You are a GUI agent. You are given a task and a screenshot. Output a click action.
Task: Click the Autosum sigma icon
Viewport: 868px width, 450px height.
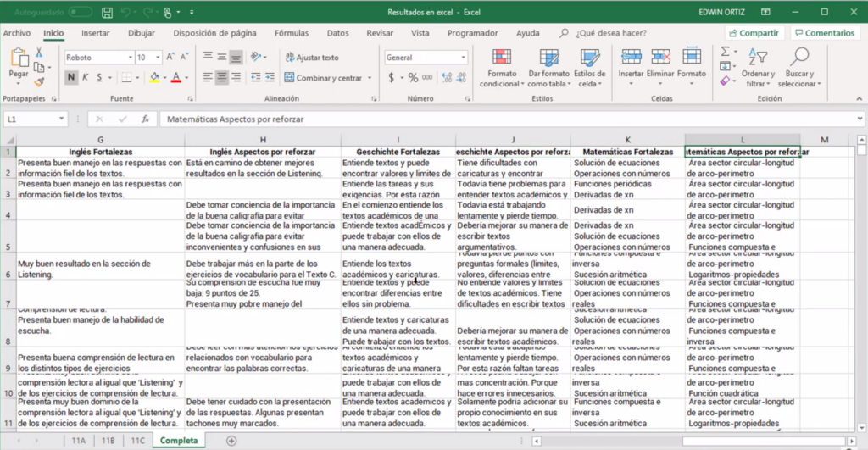point(726,52)
